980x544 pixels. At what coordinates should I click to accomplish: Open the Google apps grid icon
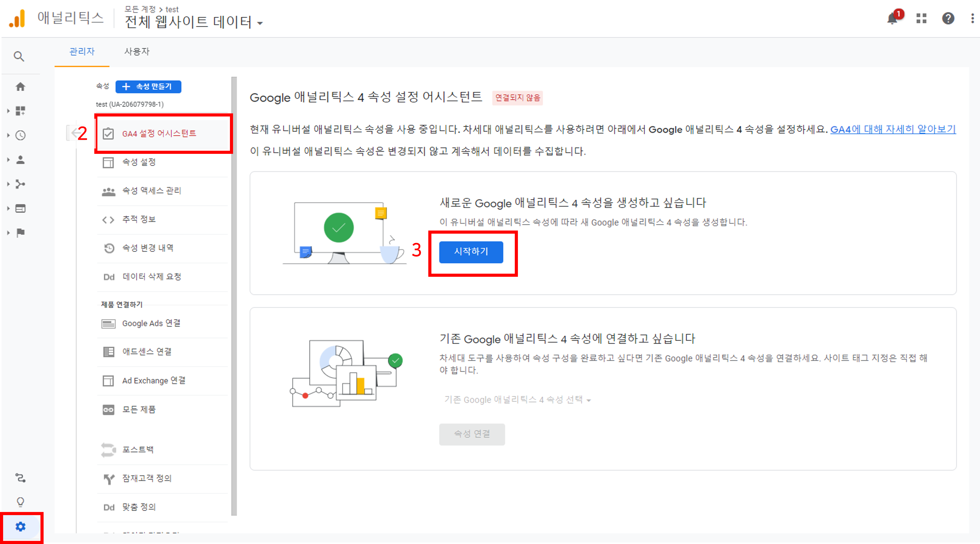click(x=921, y=19)
